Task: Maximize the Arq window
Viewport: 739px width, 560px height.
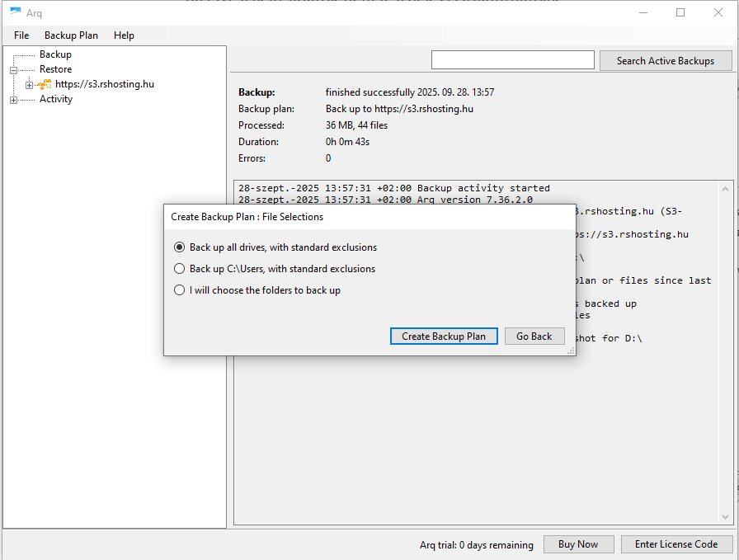Action: (x=680, y=12)
